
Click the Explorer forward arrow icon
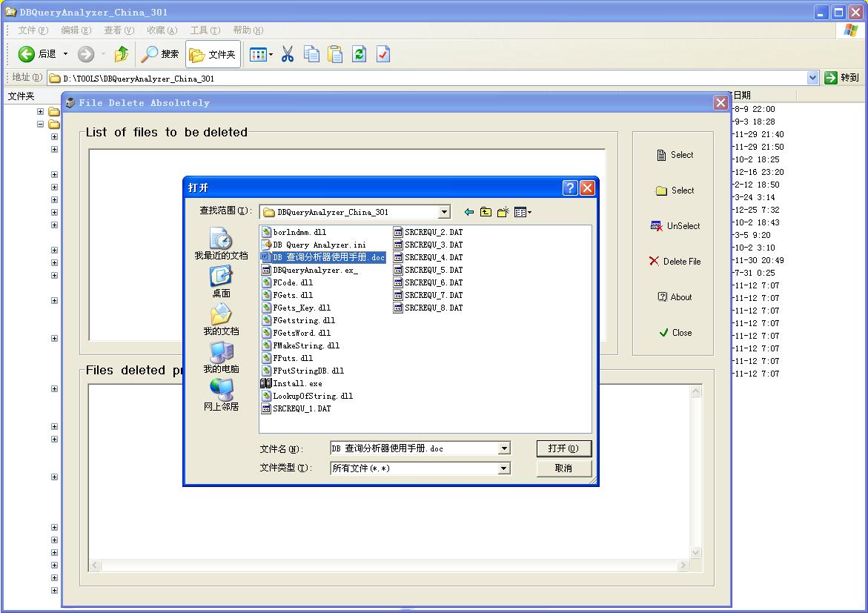point(86,53)
